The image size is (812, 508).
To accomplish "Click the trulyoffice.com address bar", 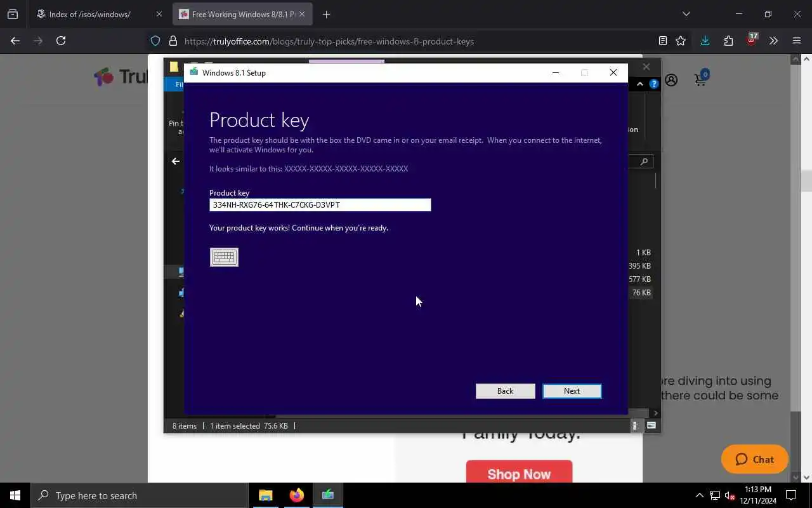I will pos(329,41).
